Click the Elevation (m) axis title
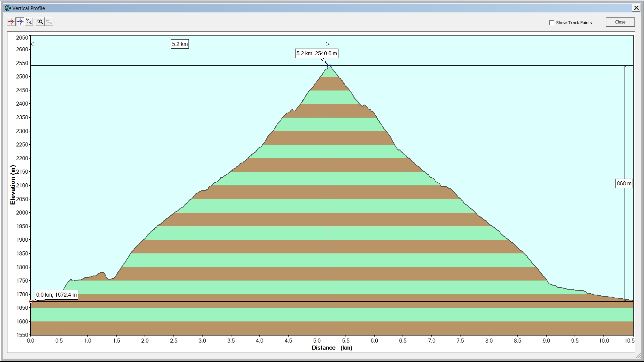The image size is (644, 362). click(x=13, y=185)
